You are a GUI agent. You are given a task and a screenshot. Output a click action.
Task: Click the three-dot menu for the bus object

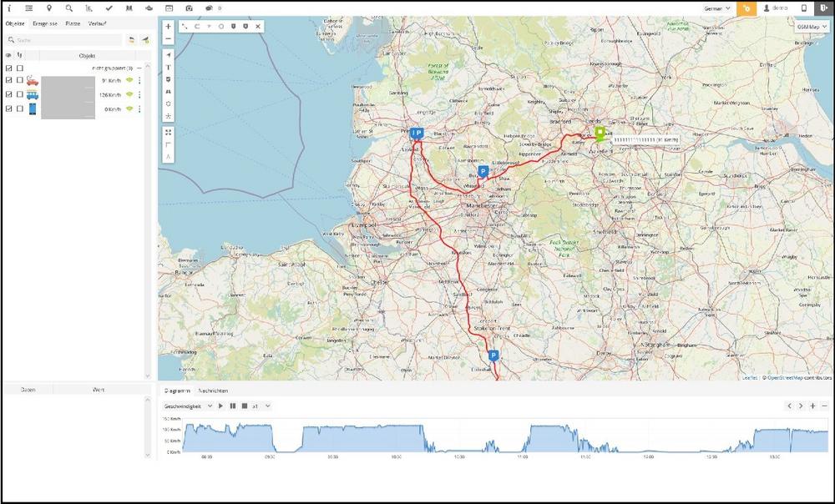139,95
